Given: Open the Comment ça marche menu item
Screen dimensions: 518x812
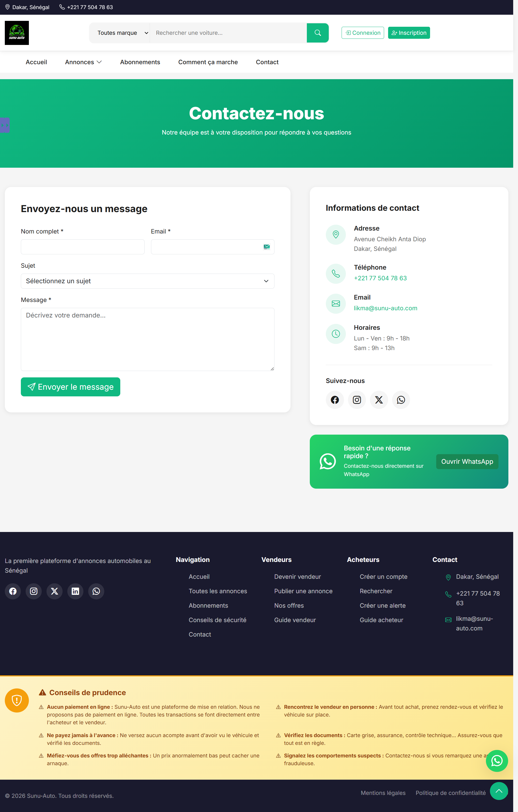Looking at the screenshot, I should point(208,62).
